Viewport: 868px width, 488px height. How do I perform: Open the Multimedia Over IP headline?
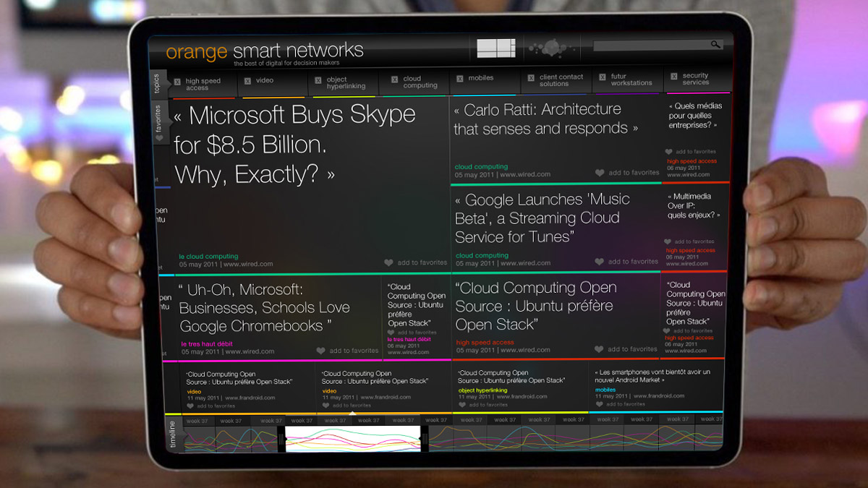[x=694, y=205]
